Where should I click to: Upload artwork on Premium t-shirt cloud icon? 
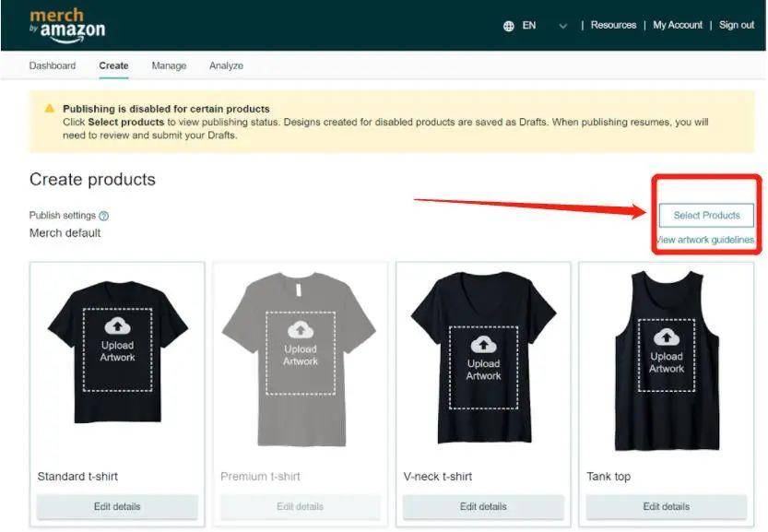point(301,330)
